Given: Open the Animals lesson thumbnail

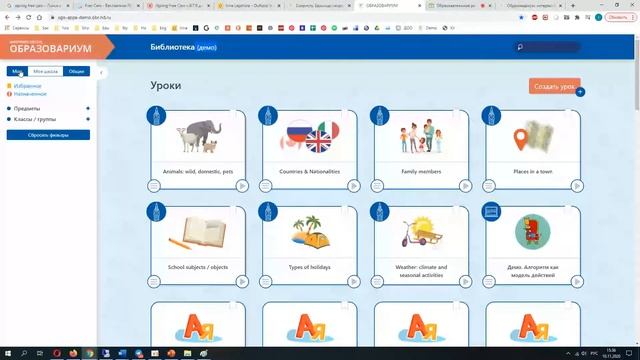Looking at the screenshot, I should 198,136.
